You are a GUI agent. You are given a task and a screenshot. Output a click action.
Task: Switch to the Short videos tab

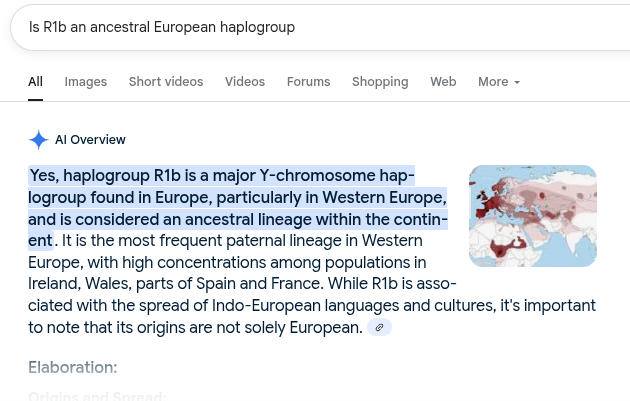(165, 82)
